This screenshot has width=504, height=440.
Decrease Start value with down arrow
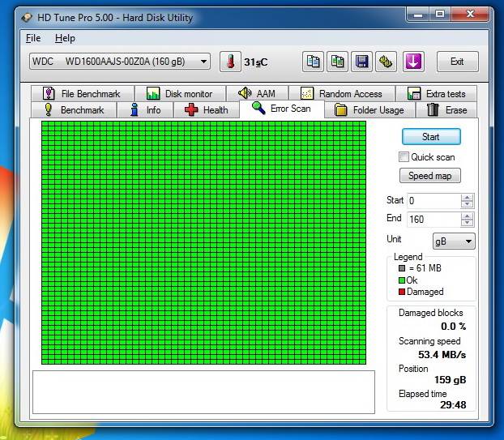click(467, 204)
